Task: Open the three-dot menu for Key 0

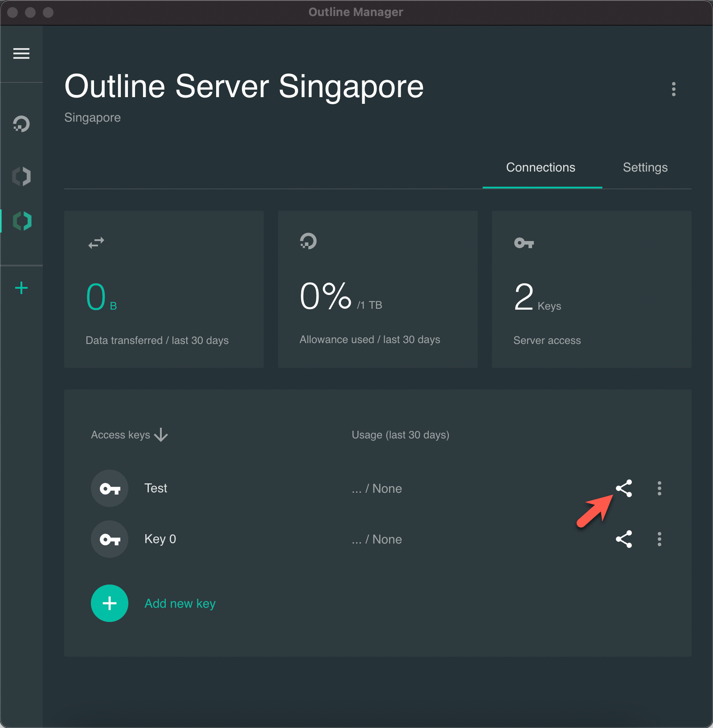Action: tap(659, 539)
